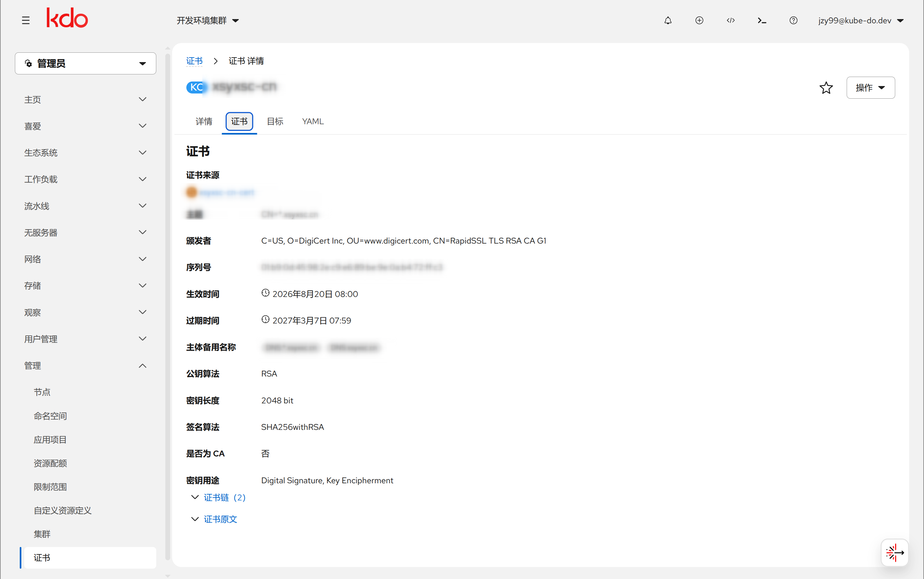Open the 操作 actions dropdown
This screenshot has height=579, width=924.
[x=870, y=88]
